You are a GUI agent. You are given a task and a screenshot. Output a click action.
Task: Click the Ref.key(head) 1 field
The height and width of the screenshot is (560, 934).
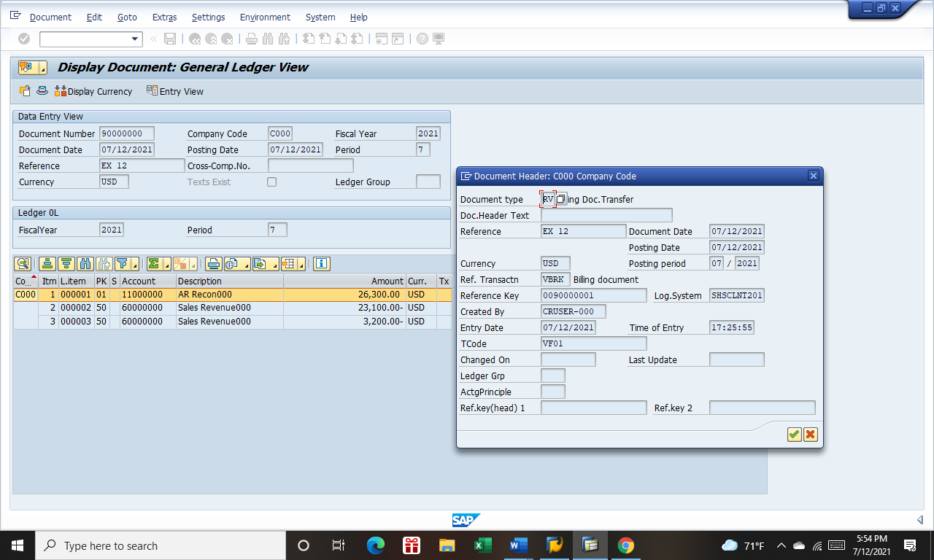(x=593, y=408)
